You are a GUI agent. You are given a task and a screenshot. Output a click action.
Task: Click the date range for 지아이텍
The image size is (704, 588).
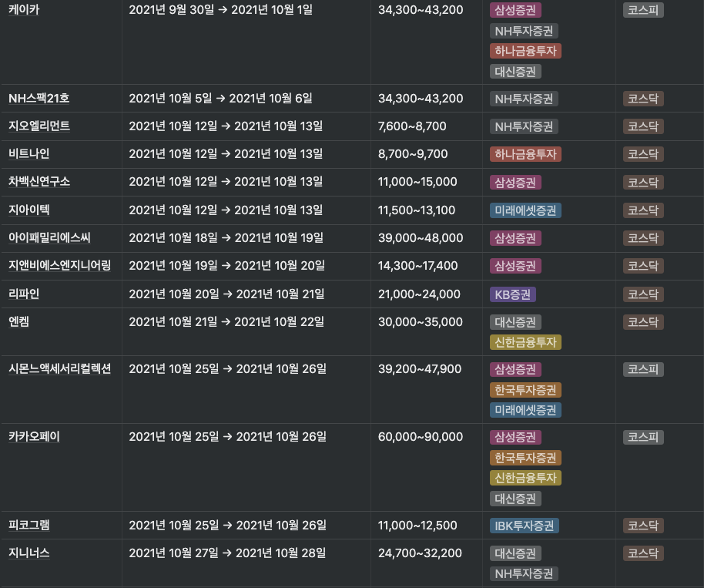coord(226,210)
